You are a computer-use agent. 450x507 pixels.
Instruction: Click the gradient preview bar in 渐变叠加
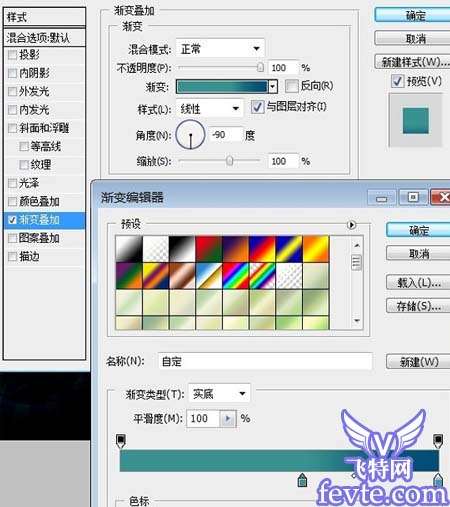coord(222,87)
